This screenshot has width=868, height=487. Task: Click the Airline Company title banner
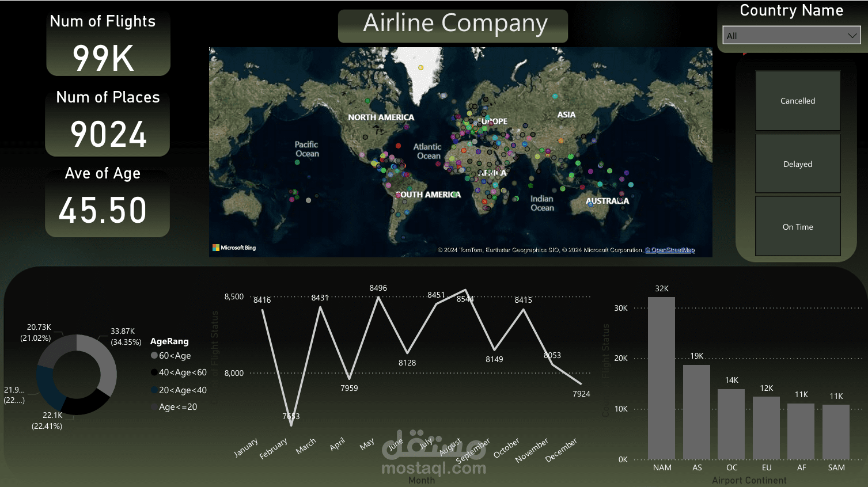click(453, 26)
